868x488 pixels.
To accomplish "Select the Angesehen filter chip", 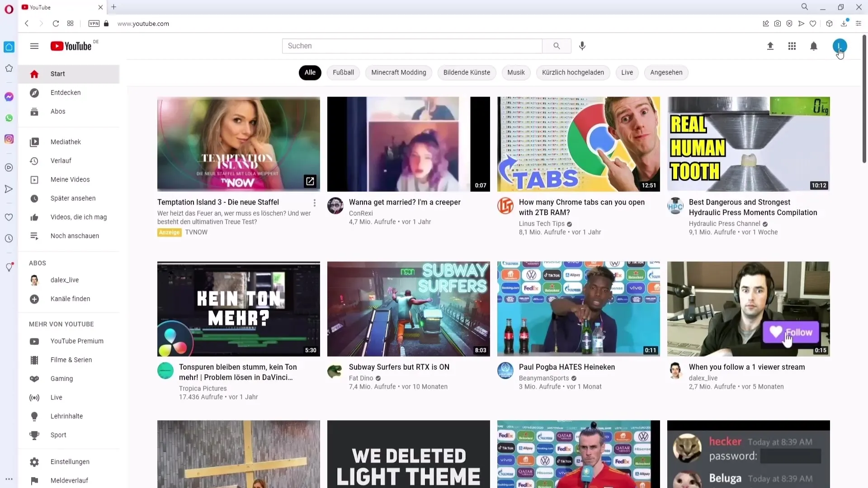I will (x=666, y=72).
